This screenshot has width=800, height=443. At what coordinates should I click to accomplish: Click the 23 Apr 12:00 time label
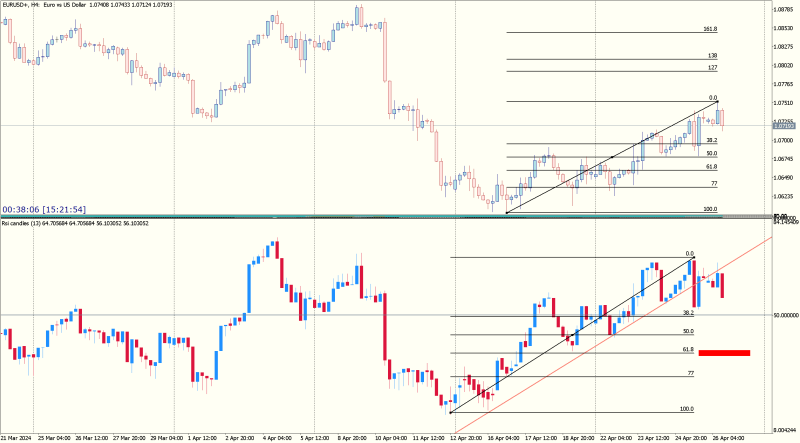click(654, 438)
